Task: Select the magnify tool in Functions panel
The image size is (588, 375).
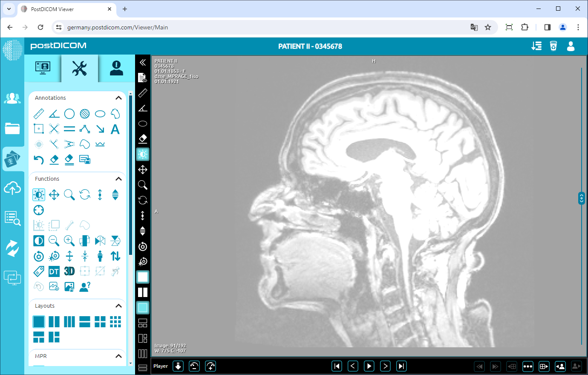Action: (x=69, y=194)
